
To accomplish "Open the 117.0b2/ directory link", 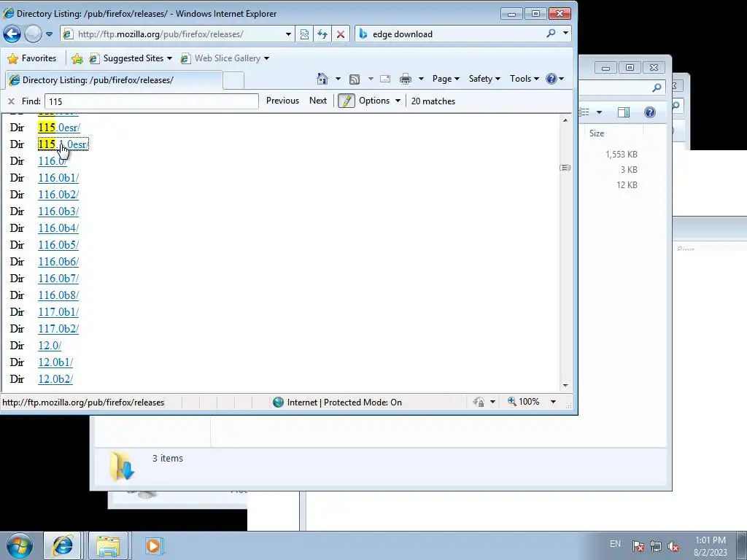I will 58,329.
